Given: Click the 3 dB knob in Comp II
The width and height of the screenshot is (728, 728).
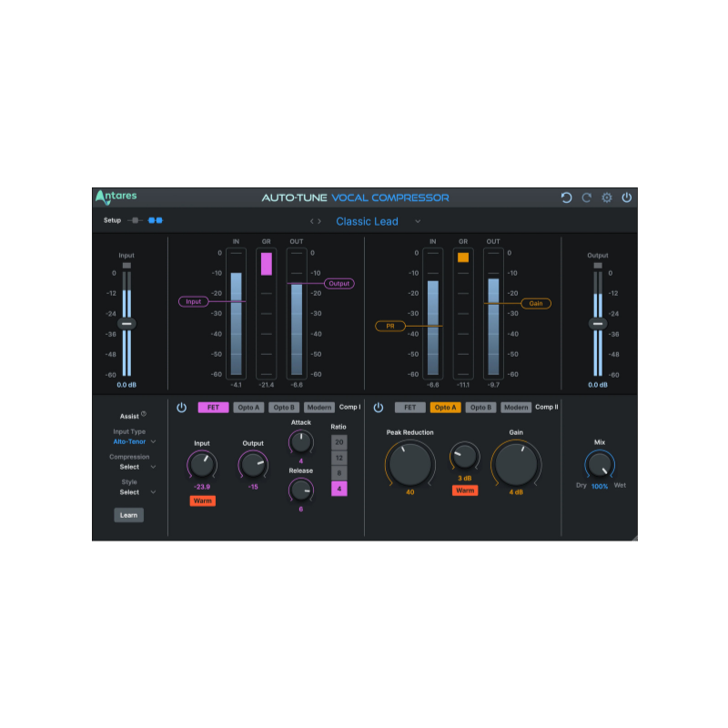Looking at the screenshot, I should [x=464, y=457].
